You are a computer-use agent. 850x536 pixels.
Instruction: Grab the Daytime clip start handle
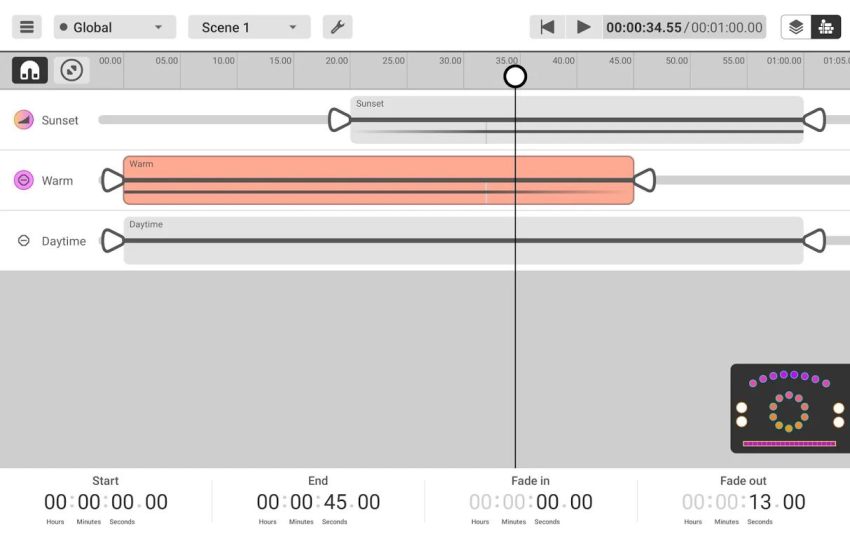113,241
